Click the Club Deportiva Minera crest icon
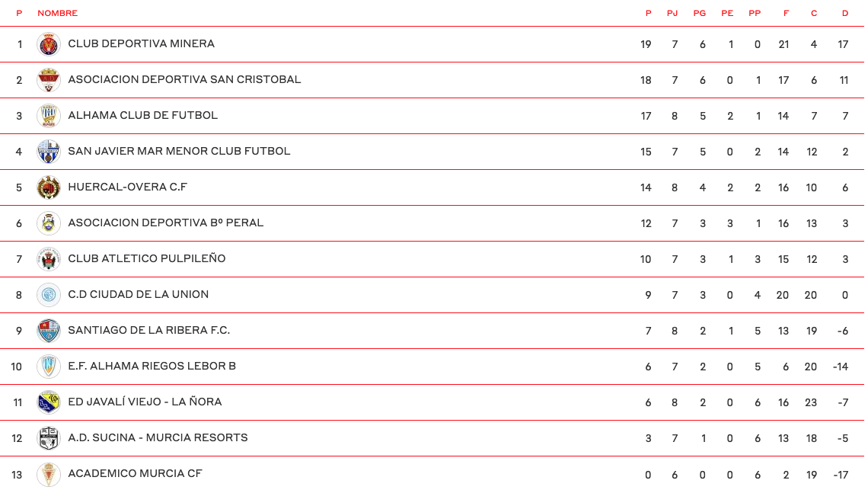 click(49, 44)
